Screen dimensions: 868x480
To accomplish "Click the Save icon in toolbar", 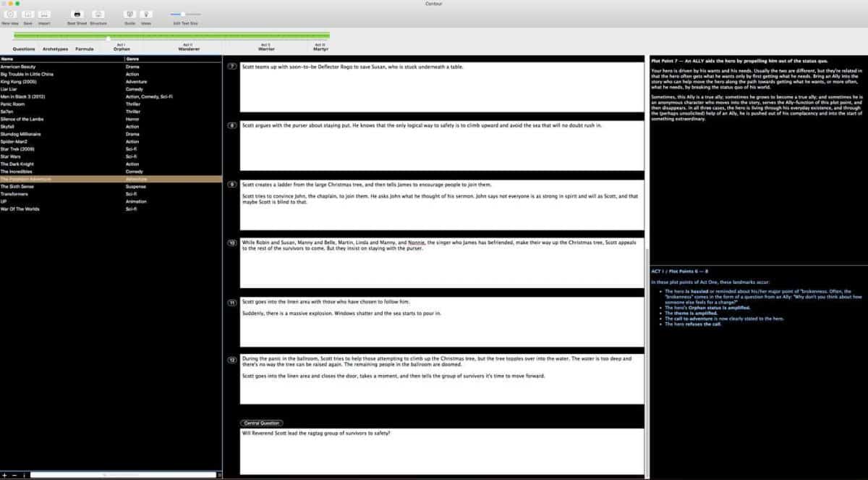I will (27, 14).
